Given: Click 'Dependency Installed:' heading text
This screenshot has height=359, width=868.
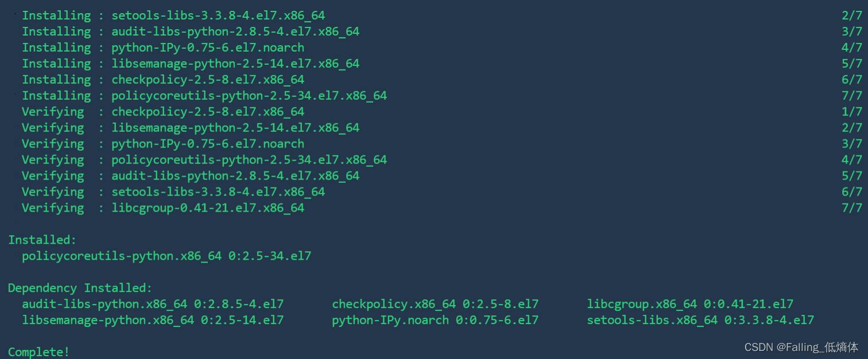Looking at the screenshot, I should [80, 288].
